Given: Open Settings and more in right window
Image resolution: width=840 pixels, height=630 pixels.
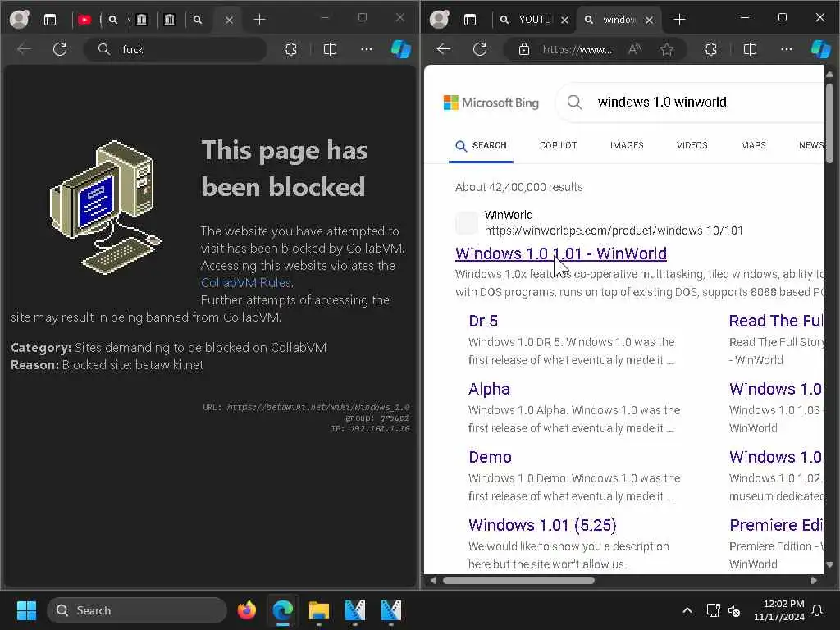Looking at the screenshot, I should (787, 49).
